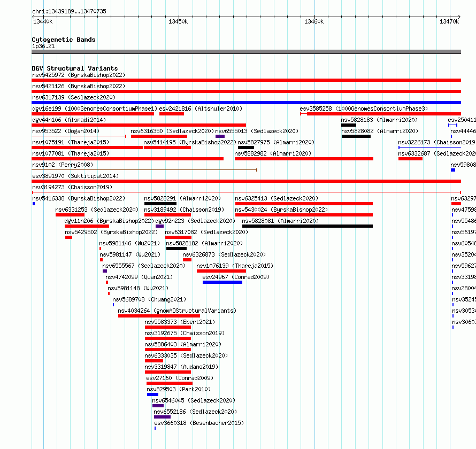Viewport: 476px width, 449px height.
Task: Click the dgv44n106 (Alsmadi2014) label
Action: click(69, 120)
